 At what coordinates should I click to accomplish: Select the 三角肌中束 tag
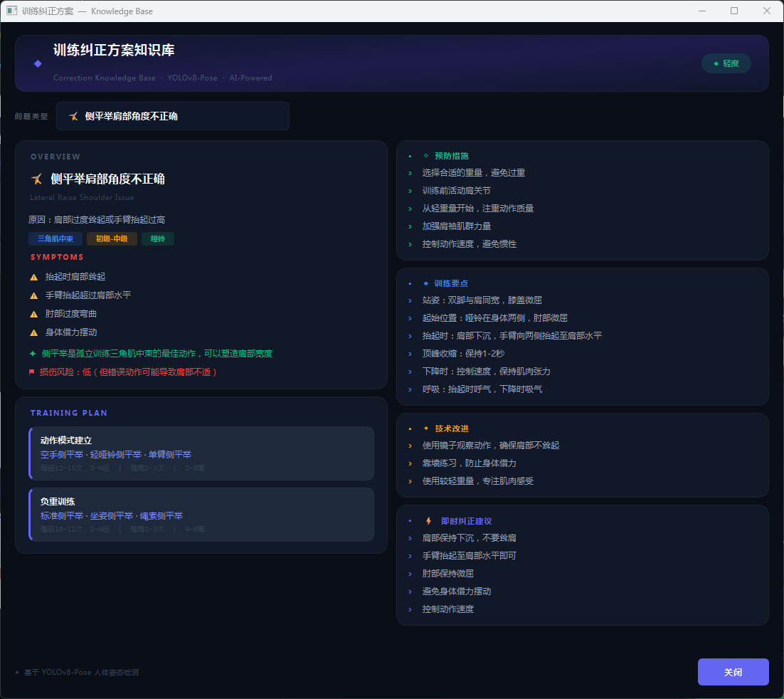(55, 239)
